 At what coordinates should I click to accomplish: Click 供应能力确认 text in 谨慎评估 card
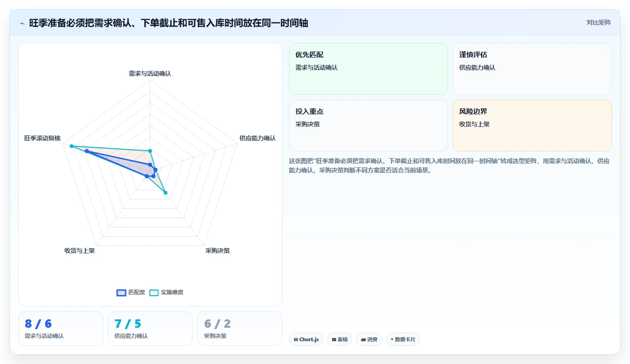[477, 67]
